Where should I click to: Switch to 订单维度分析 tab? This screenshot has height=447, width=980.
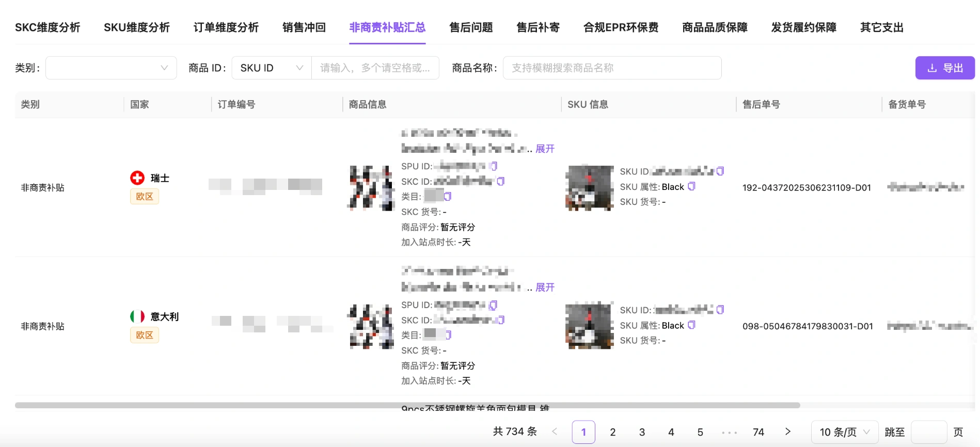click(x=226, y=27)
